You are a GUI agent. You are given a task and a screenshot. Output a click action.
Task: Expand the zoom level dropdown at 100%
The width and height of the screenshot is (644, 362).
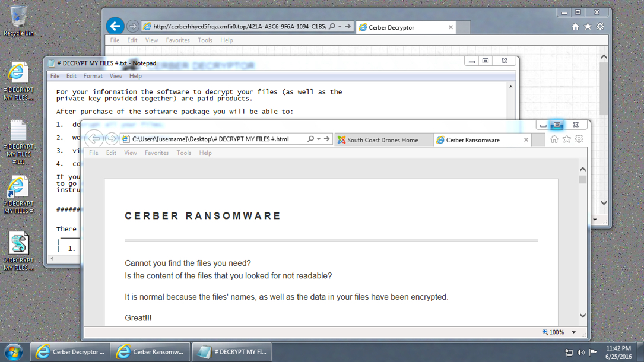pyautogui.click(x=574, y=332)
